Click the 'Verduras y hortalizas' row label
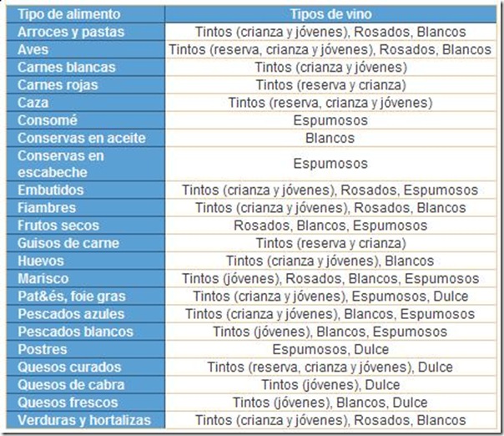Viewport: 504px width, 436px height. click(84, 419)
